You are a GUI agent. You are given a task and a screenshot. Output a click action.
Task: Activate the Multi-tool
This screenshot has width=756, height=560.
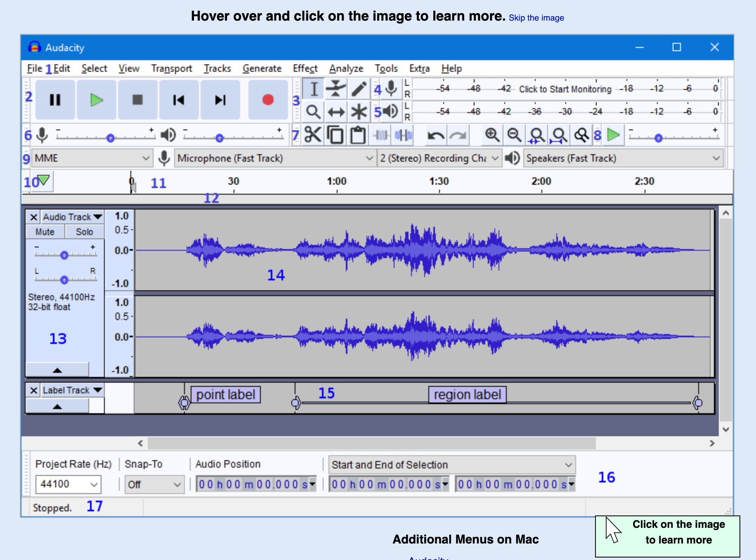tap(358, 111)
